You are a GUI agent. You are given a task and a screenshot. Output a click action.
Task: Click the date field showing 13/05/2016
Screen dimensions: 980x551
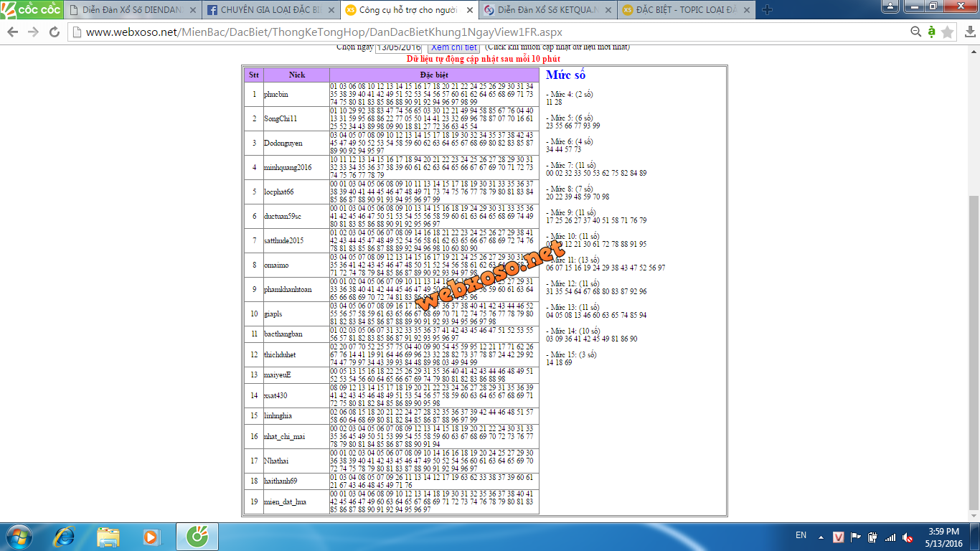[398, 47]
